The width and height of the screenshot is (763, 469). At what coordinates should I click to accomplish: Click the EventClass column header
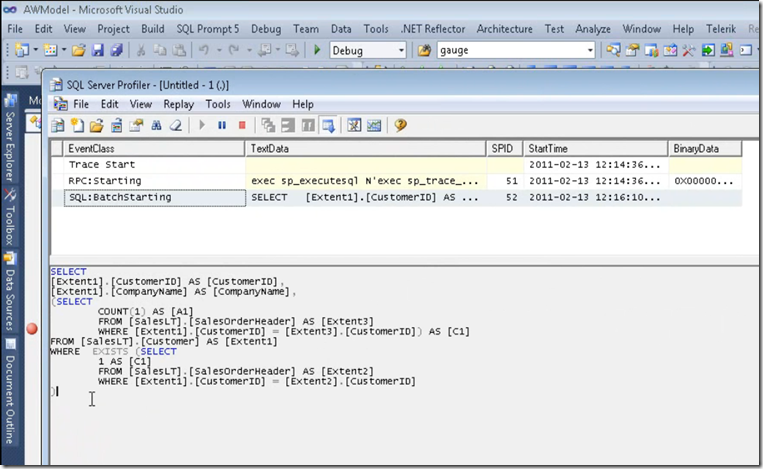(x=154, y=149)
